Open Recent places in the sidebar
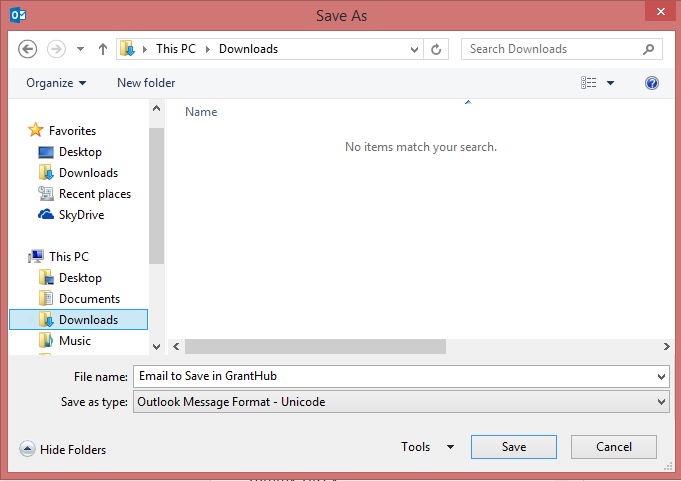This screenshot has width=681, height=481. [x=95, y=194]
